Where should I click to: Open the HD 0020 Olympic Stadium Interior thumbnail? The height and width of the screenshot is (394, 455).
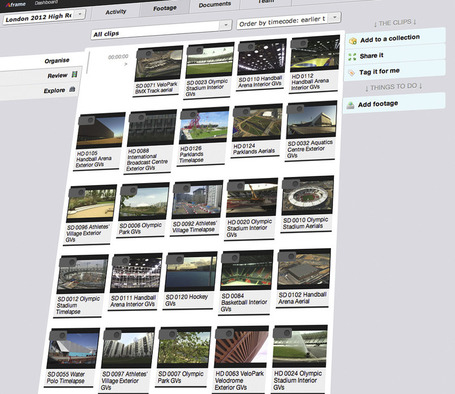point(252,197)
